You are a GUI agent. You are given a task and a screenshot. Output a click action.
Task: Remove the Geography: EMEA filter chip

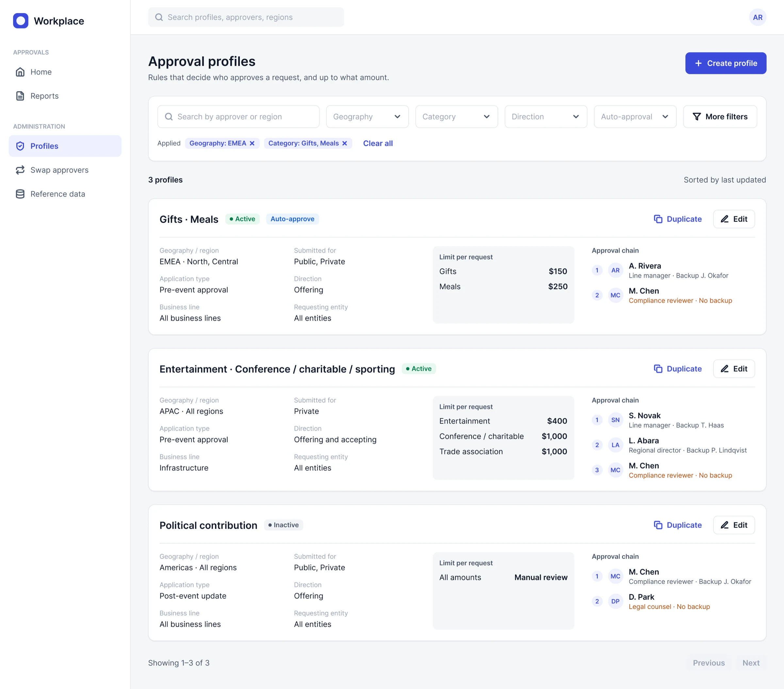[x=252, y=143]
